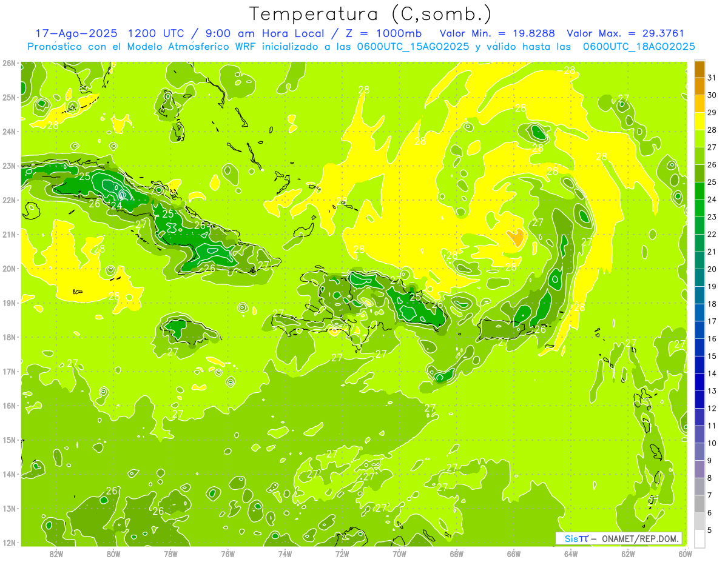Viewport: 728px width, 562px height.
Task: Click the gray legend swatch between 6 and 7
Action: pos(699,504)
